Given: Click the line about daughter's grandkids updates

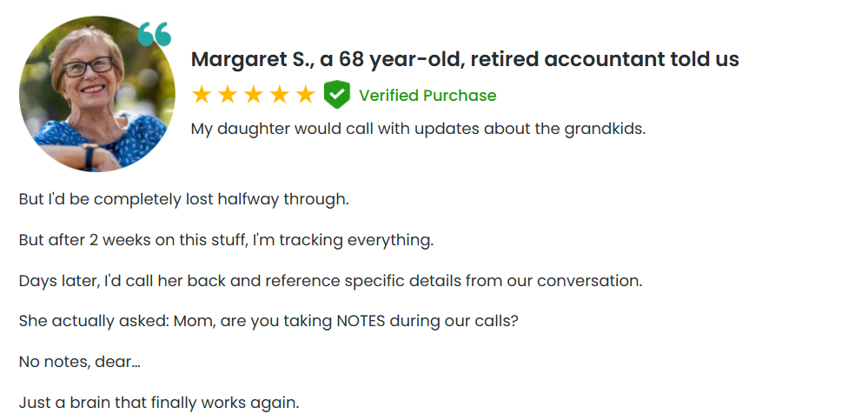Looking at the screenshot, I should [x=418, y=129].
